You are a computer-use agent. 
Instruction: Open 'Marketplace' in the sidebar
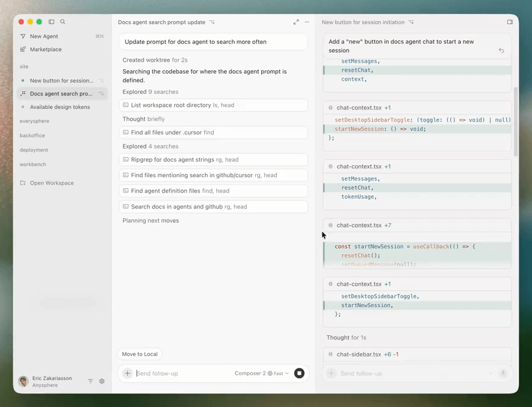[x=62, y=49]
